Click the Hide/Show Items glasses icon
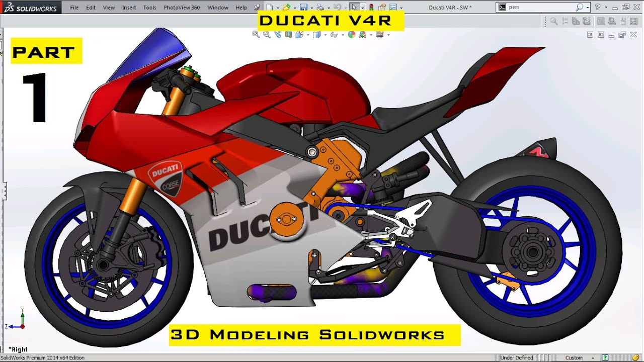This screenshot has height=362, width=644. click(x=334, y=35)
